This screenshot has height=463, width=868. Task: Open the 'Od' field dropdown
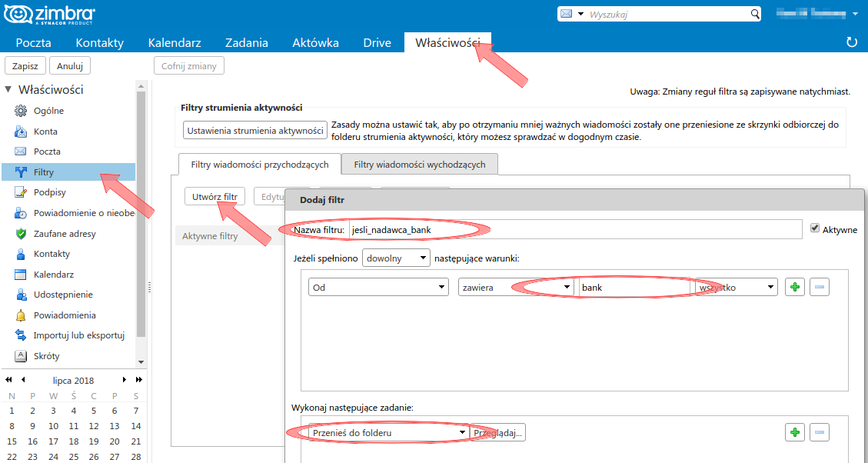[x=378, y=287]
